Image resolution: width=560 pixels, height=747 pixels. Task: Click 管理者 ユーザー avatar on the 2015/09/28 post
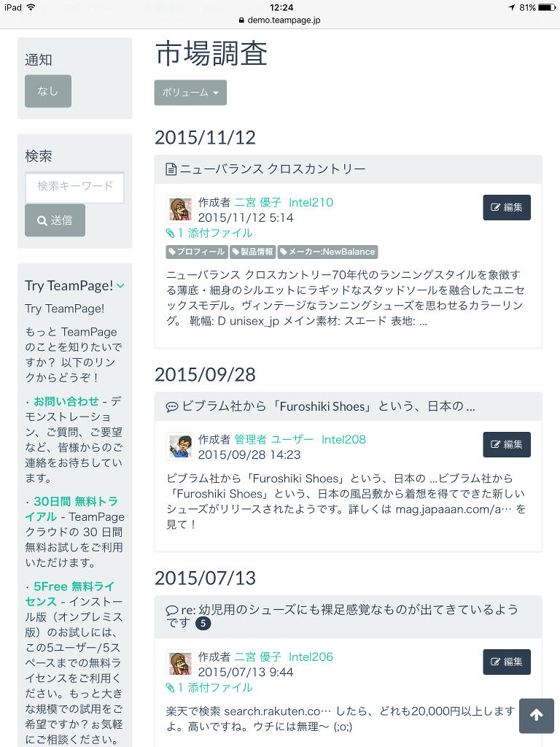pos(180,446)
